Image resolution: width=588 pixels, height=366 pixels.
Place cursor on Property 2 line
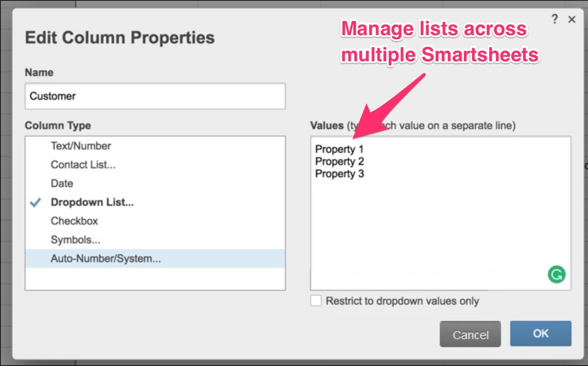click(x=339, y=161)
